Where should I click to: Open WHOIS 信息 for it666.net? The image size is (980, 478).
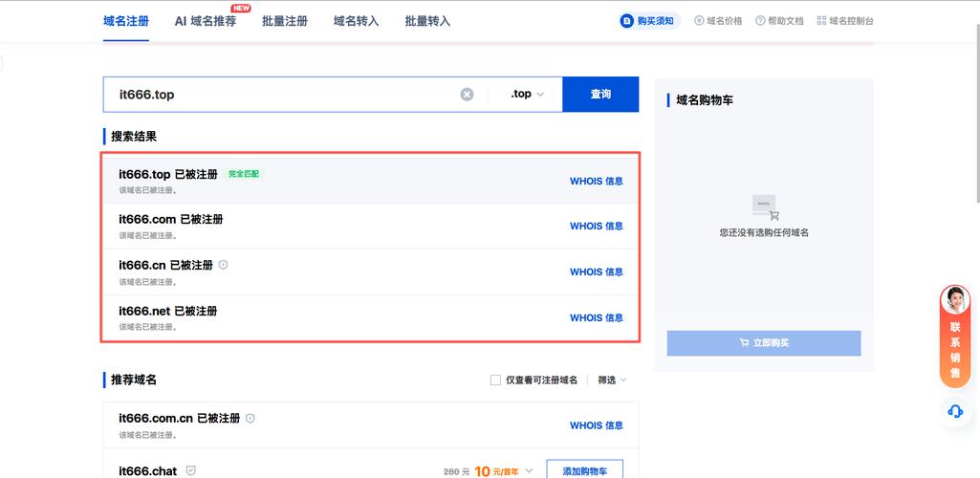coord(597,317)
